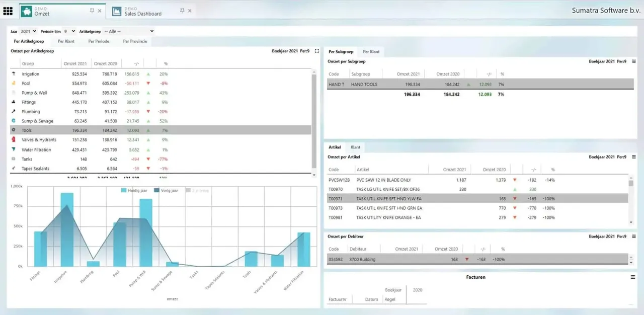Screen dimensions: 644x315
Task: Switch to the Per Artikelgroep tab
Action: tap(29, 41)
